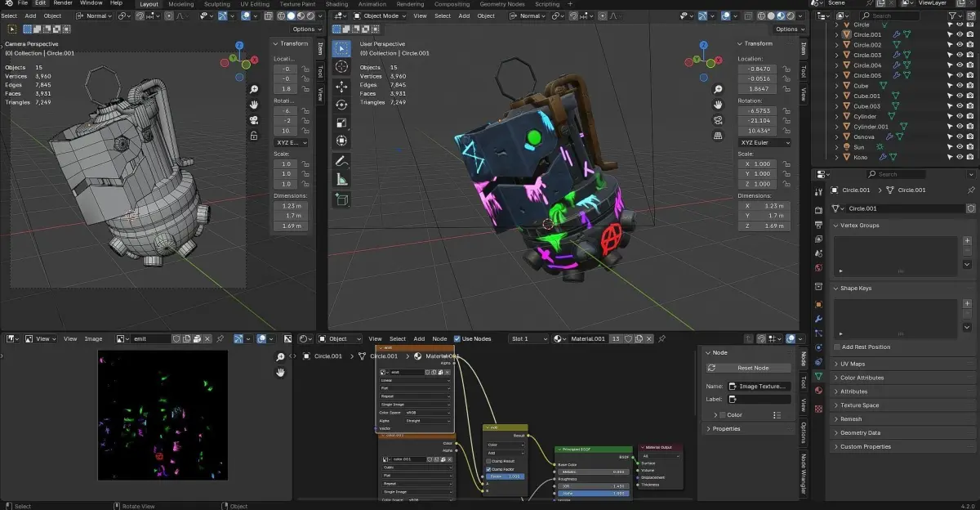This screenshot has height=510, width=980.
Task: Select the Select Box tool
Action: 341,48
